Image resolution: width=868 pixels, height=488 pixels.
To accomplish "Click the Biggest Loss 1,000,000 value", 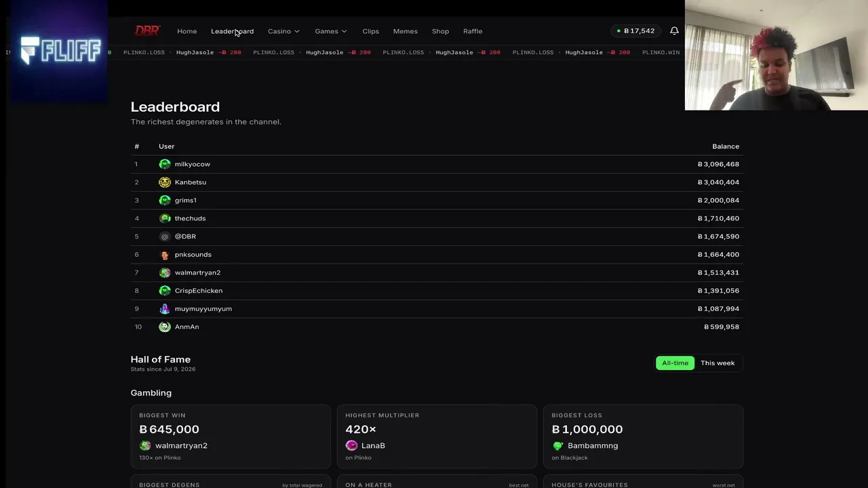I will pyautogui.click(x=587, y=429).
